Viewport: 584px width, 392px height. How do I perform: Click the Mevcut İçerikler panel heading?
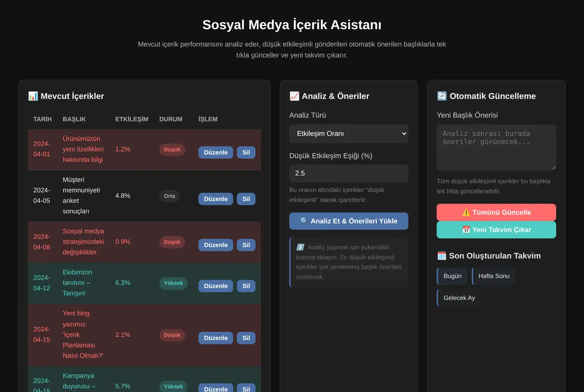click(x=66, y=96)
